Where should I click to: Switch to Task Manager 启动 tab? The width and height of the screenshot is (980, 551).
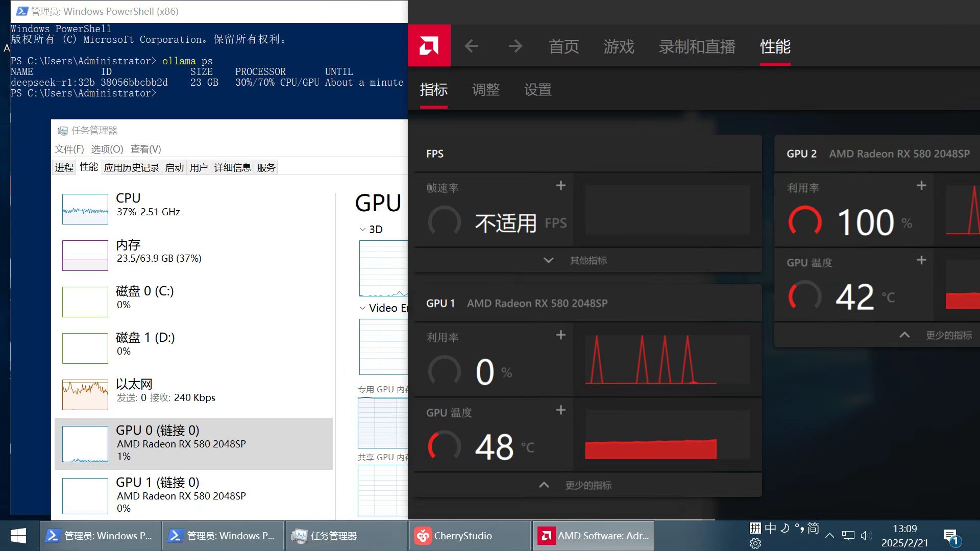coord(175,167)
